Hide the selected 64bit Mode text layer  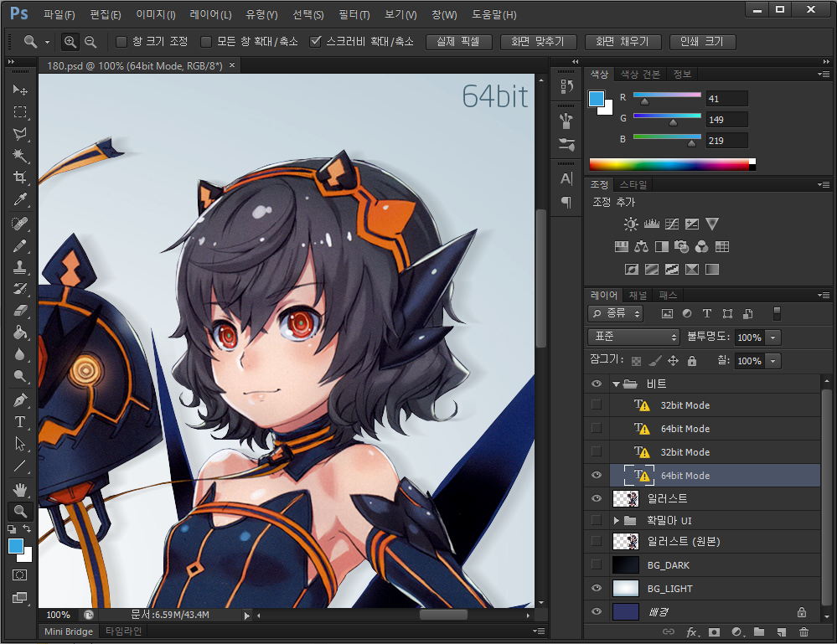click(x=597, y=475)
